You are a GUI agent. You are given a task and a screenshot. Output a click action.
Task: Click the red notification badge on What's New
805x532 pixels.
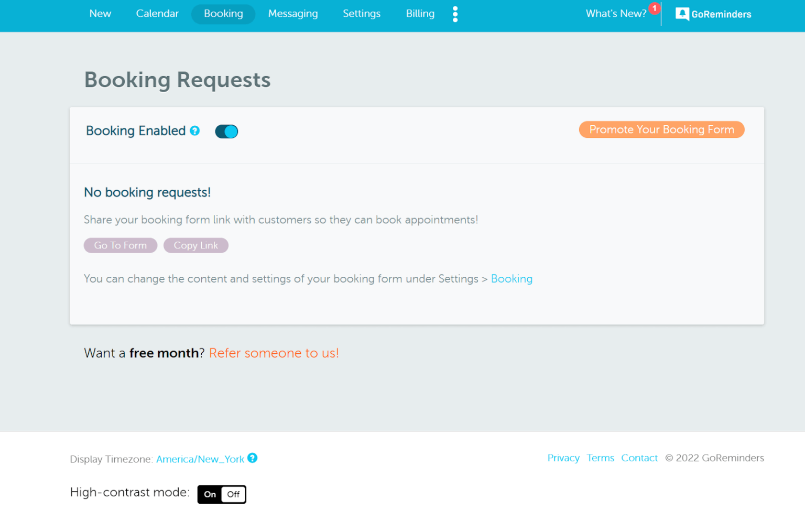(x=654, y=8)
